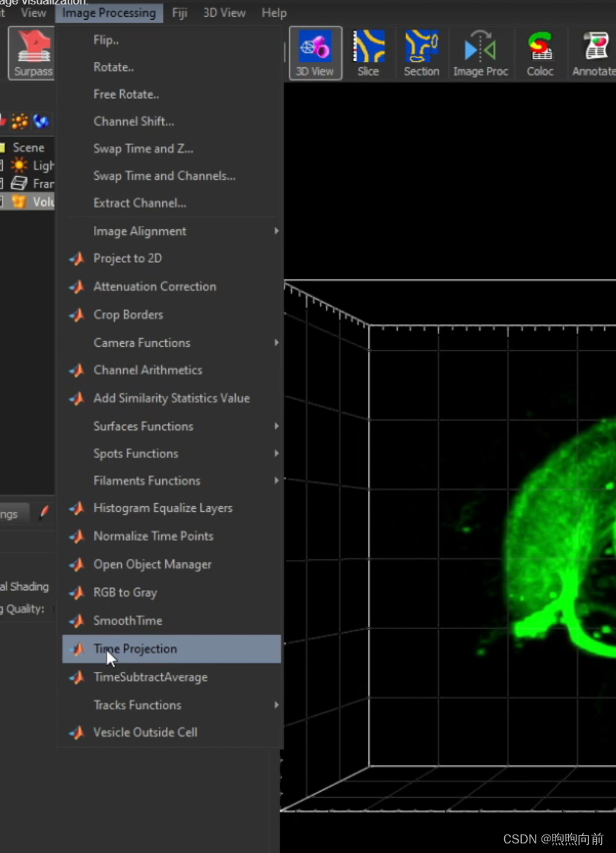Click MATLAB icon beside Add Similarity Statistics Value
The width and height of the screenshot is (616, 853).
tap(77, 399)
